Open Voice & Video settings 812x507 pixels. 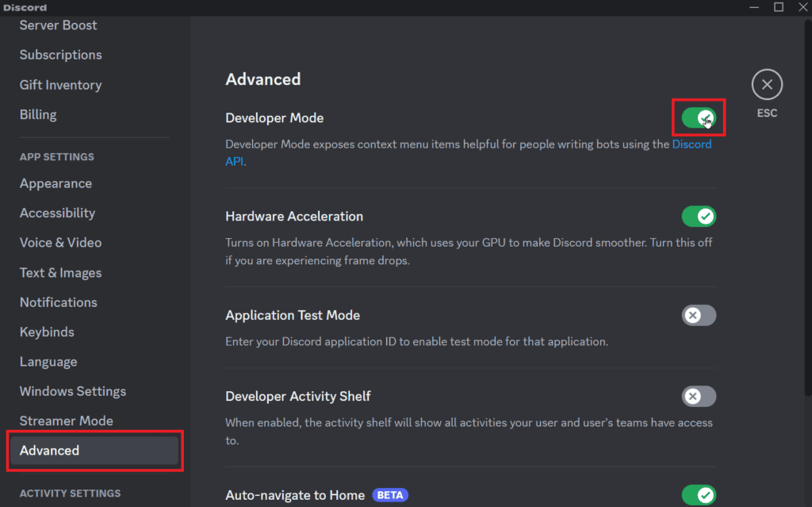pos(59,242)
